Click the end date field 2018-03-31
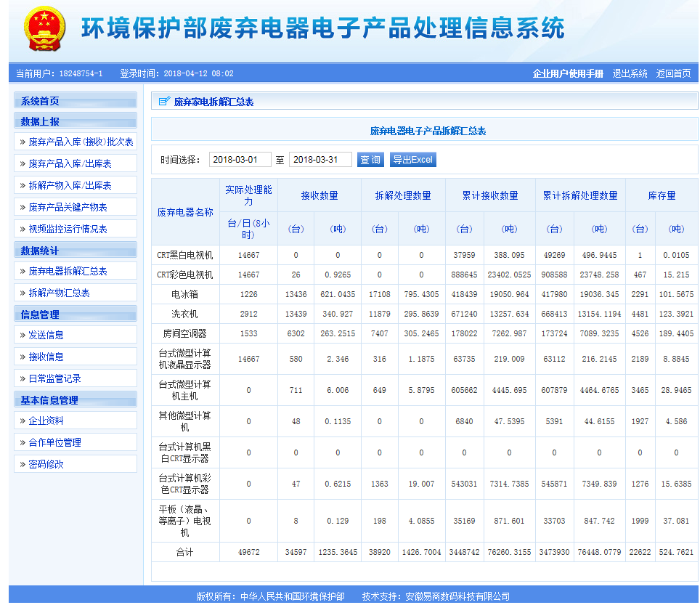This screenshot has width=700, height=605. (320, 160)
